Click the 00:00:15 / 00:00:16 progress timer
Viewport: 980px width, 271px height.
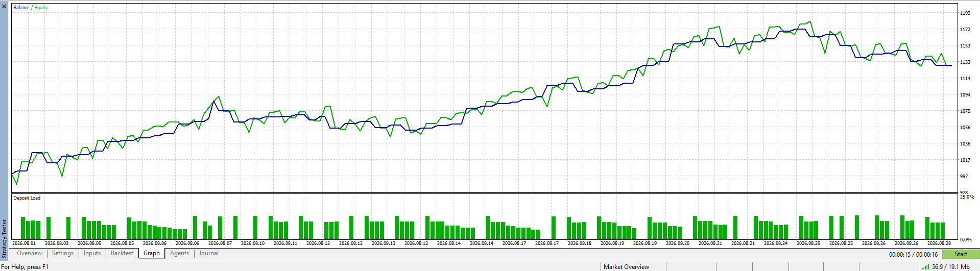[x=913, y=254]
